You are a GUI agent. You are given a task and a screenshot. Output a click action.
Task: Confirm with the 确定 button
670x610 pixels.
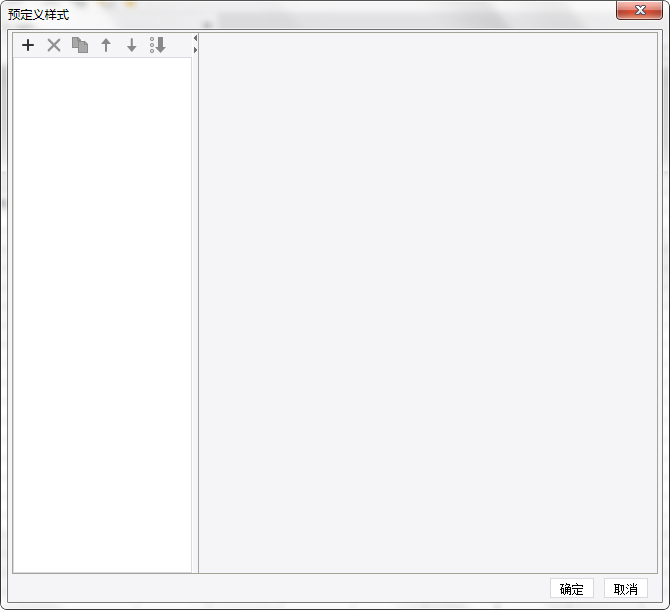572,589
